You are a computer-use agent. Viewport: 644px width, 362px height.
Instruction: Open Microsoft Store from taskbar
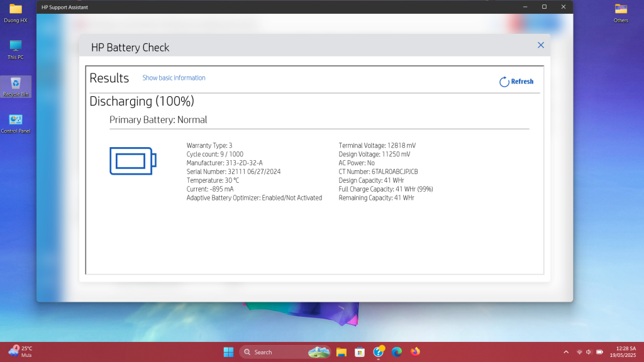click(x=360, y=352)
